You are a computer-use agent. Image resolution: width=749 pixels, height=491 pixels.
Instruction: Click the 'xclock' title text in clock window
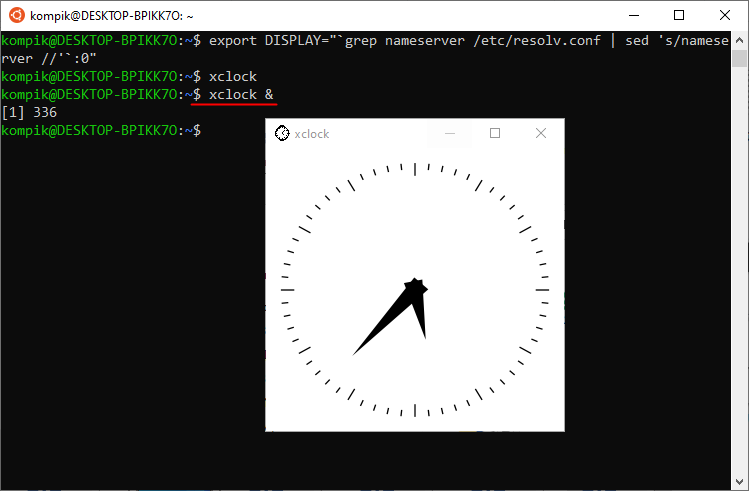(311, 134)
